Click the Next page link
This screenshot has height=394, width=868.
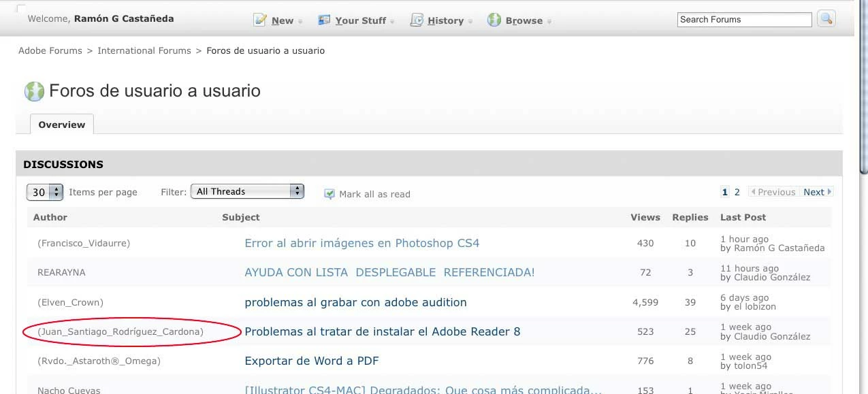tap(814, 192)
